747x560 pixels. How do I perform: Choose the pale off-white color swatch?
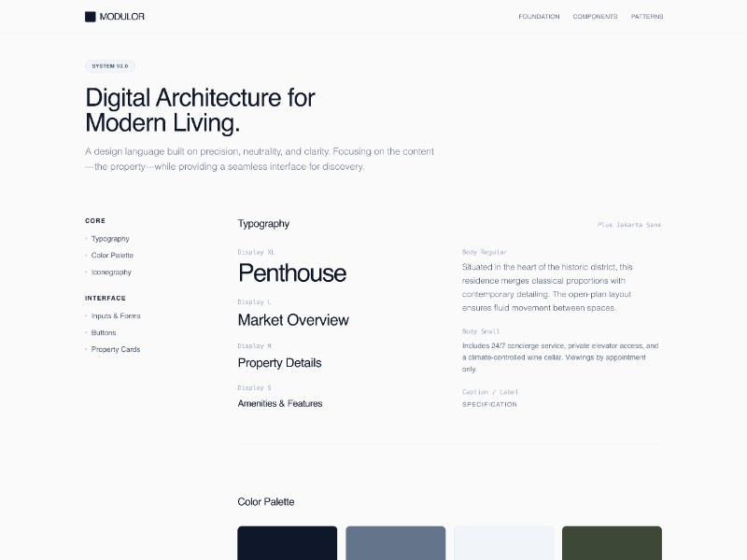tap(503, 543)
